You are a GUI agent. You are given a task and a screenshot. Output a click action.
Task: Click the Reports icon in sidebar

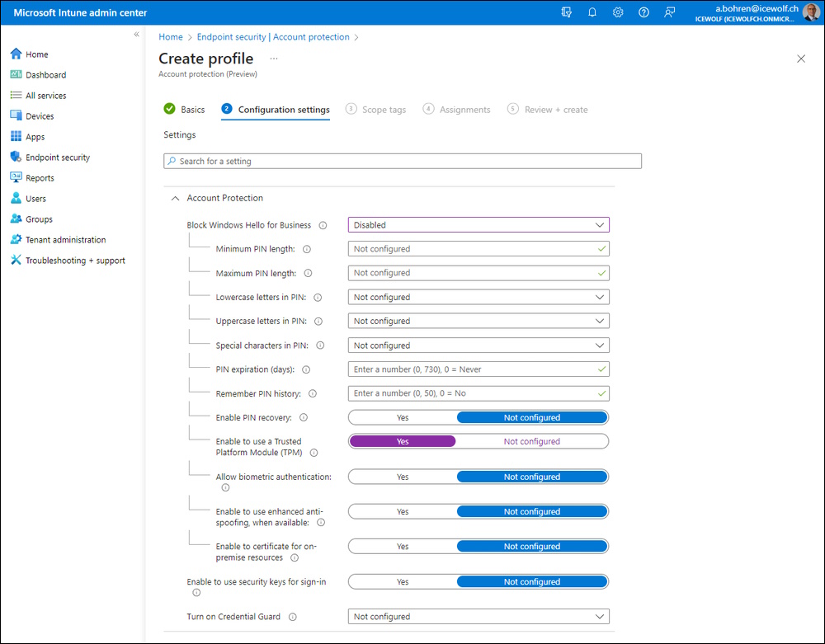16,177
